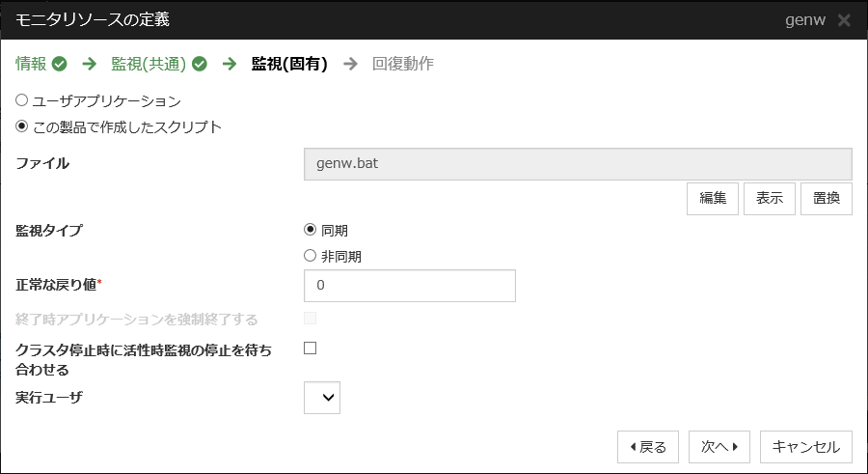Click the green checkmark next to 情報
The height and width of the screenshot is (474, 868).
point(59,65)
